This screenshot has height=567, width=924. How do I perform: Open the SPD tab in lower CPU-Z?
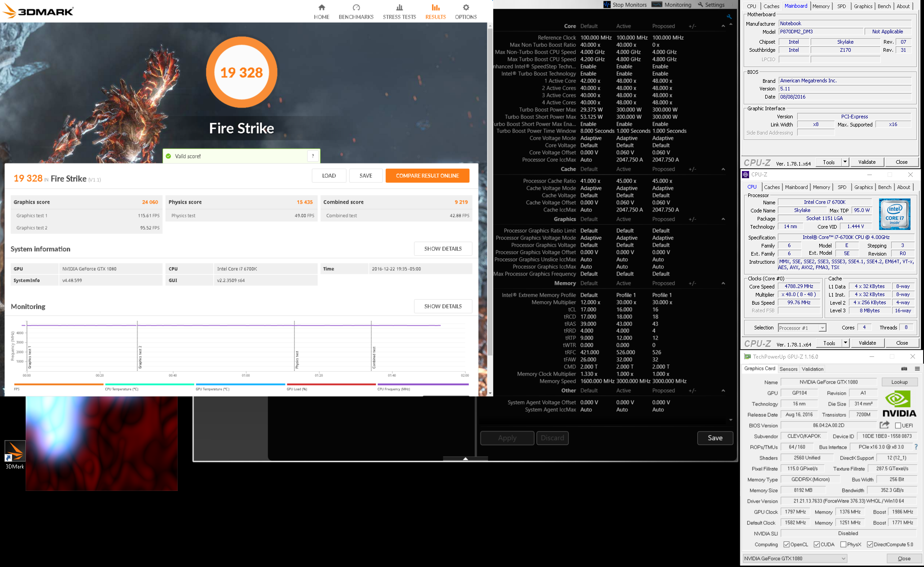[x=842, y=187]
